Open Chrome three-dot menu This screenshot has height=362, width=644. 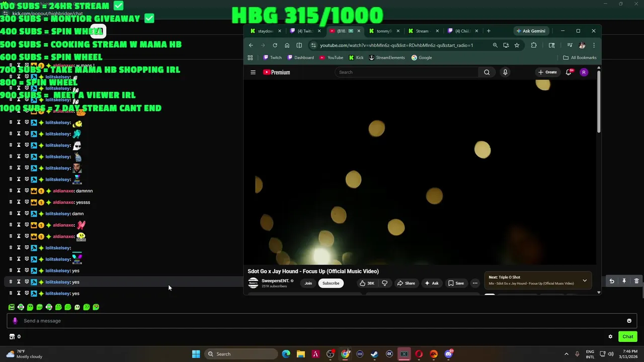click(594, 45)
